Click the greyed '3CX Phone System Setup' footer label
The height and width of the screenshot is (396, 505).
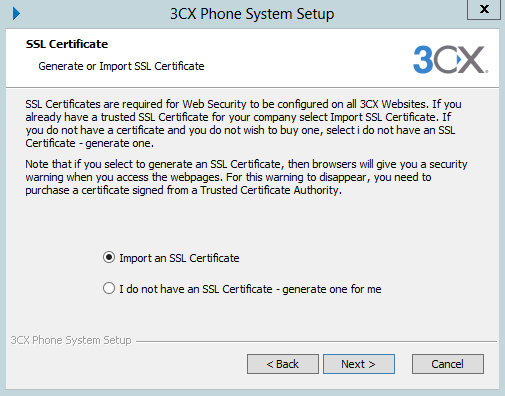tap(71, 340)
